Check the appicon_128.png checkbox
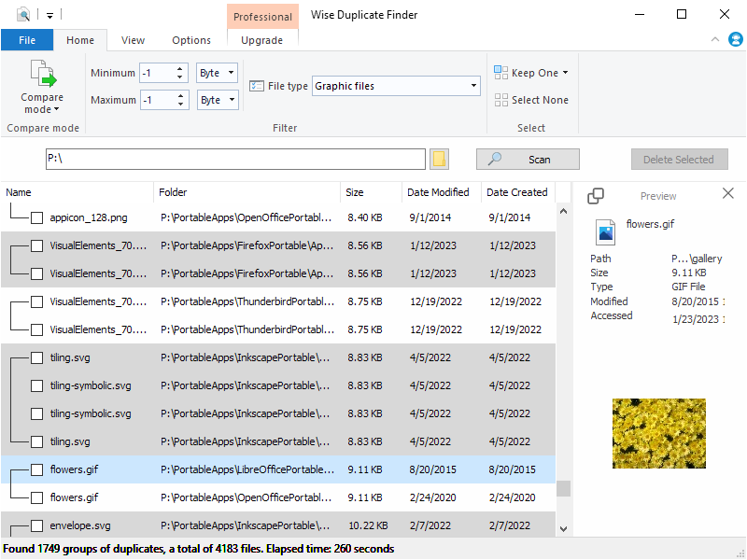Screen dimensions: 747x560 click(37, 217)
